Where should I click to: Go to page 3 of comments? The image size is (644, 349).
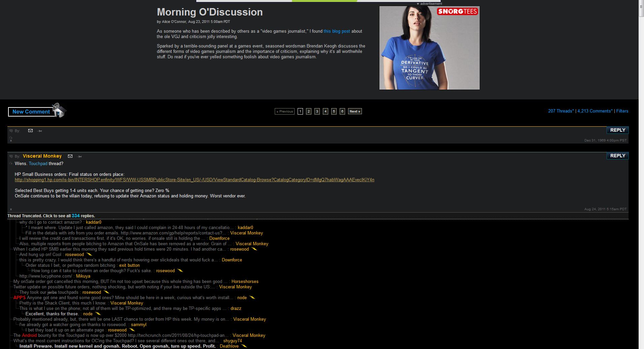pyautogui.click(x=317, y=111)
